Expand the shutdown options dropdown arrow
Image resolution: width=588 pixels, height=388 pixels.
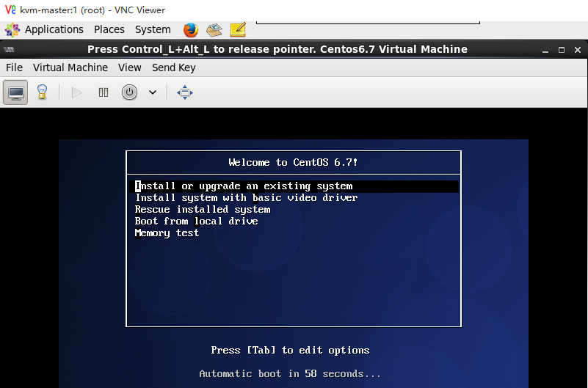153,92
